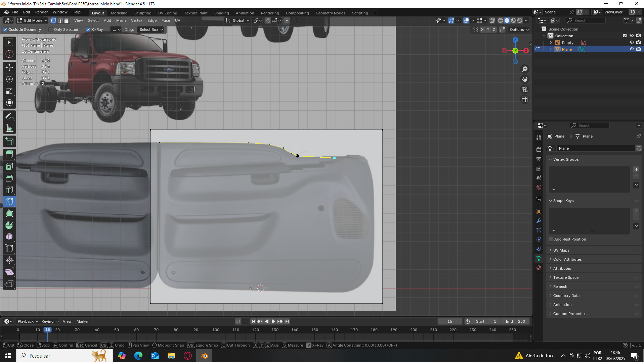The image size is (644, 362).
Task: Open the timeline Keying popover
Action: click(x=50, y=321)
